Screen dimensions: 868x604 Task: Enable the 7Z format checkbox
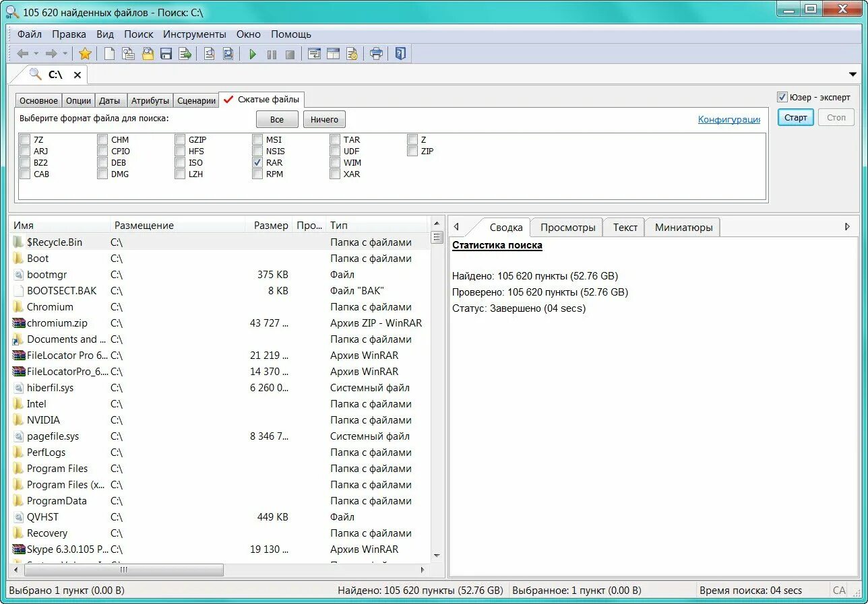pyautogui.click(x=25, y=139)
